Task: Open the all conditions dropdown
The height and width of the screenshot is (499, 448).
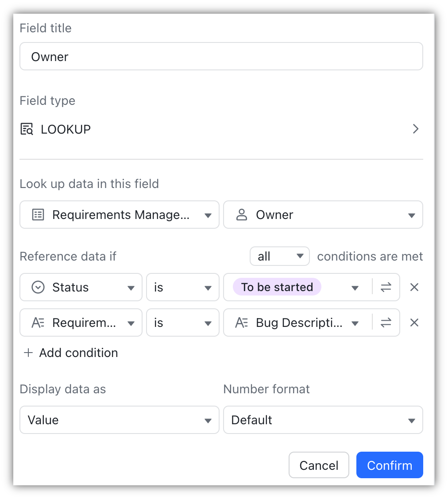Action: 280,256
